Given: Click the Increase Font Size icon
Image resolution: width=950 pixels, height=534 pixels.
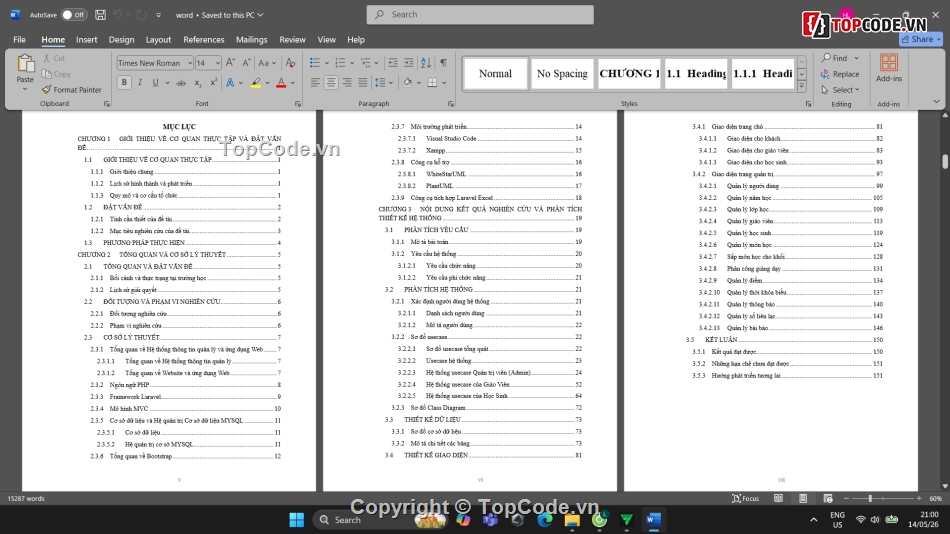Looking at the screenshot, I should tap(230, 62).
